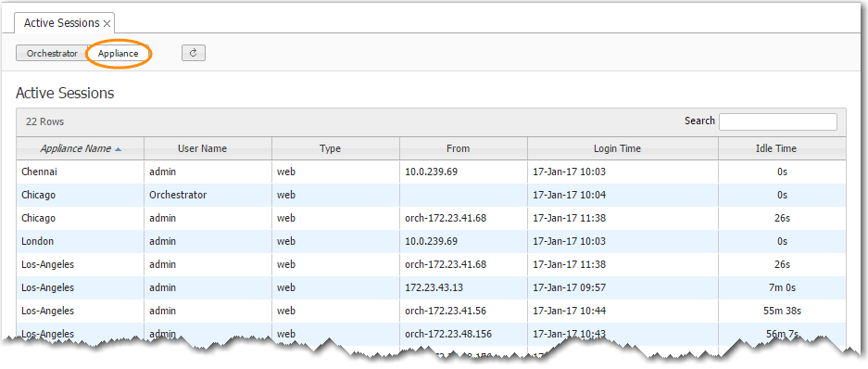Select Chicago row with Orchestrator user
This screenshot has height=369, width=868.
click(x=432, y=195)
